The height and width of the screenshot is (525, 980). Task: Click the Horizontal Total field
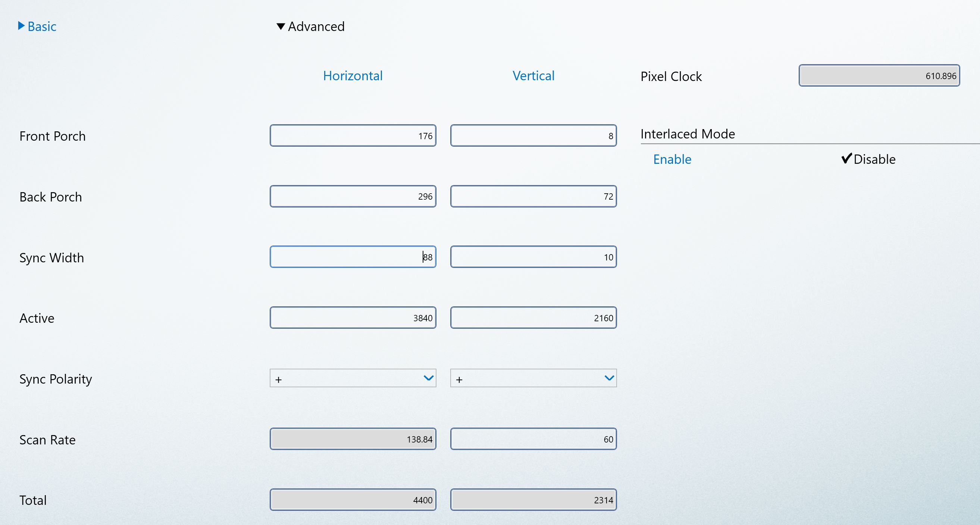click(x=353, y=500)
